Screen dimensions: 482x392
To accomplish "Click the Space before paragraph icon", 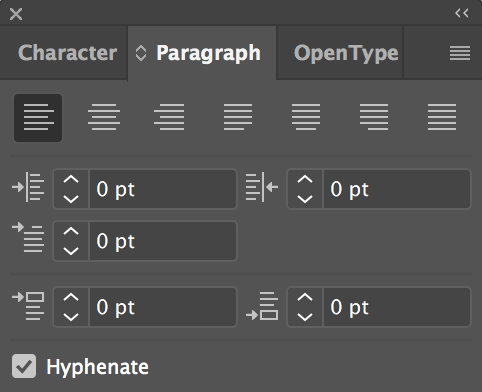I will pos(28,306).
